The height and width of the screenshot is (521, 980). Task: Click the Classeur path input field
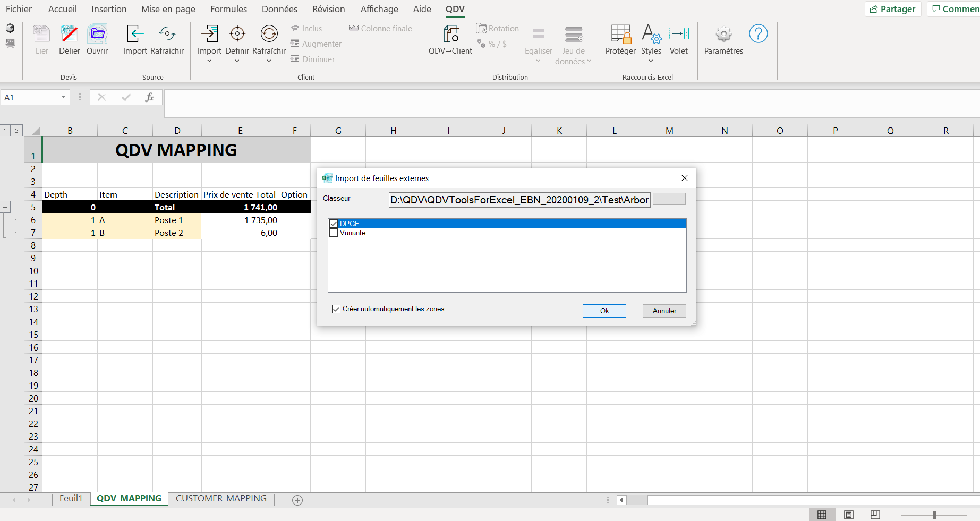pos(519,200)
